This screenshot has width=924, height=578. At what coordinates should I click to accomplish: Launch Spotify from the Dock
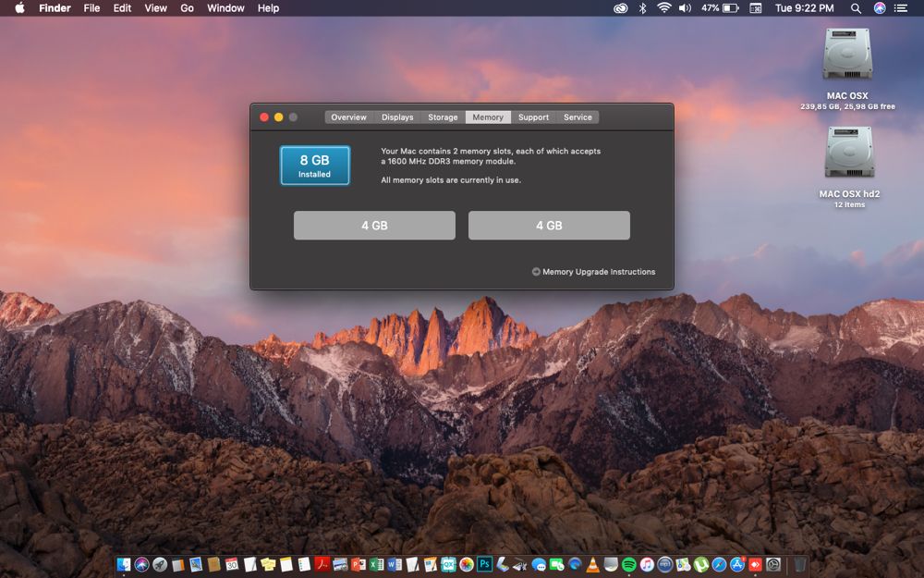pos(628,564)
